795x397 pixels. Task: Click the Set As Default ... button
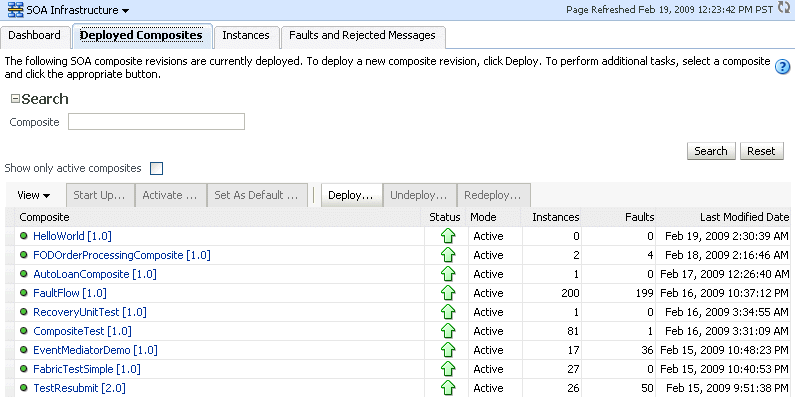pos(257,195)
